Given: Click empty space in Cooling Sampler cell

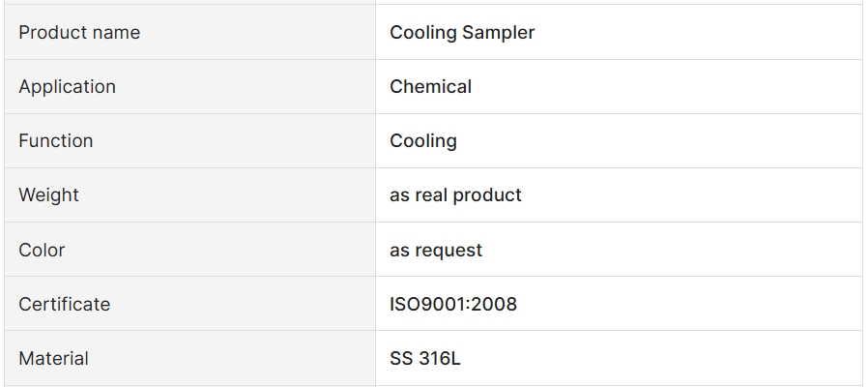Looking at the screenshot, I should [698, 32].
